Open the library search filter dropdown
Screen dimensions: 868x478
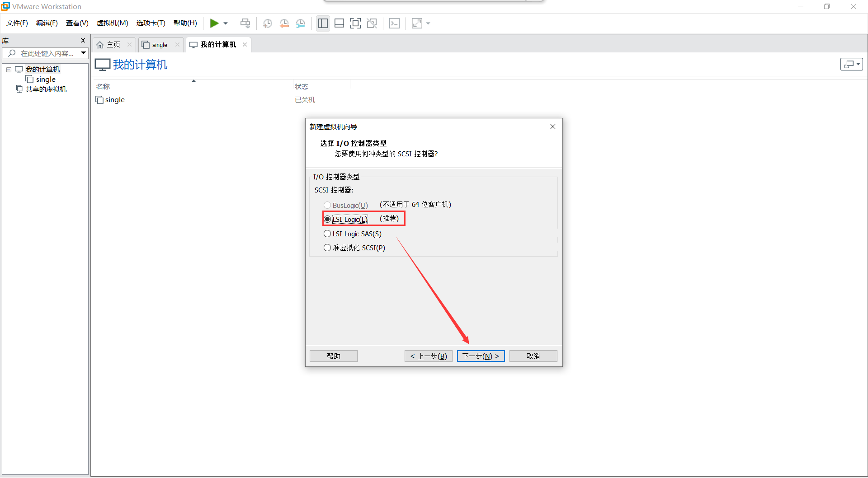click(x=84, y=53)
